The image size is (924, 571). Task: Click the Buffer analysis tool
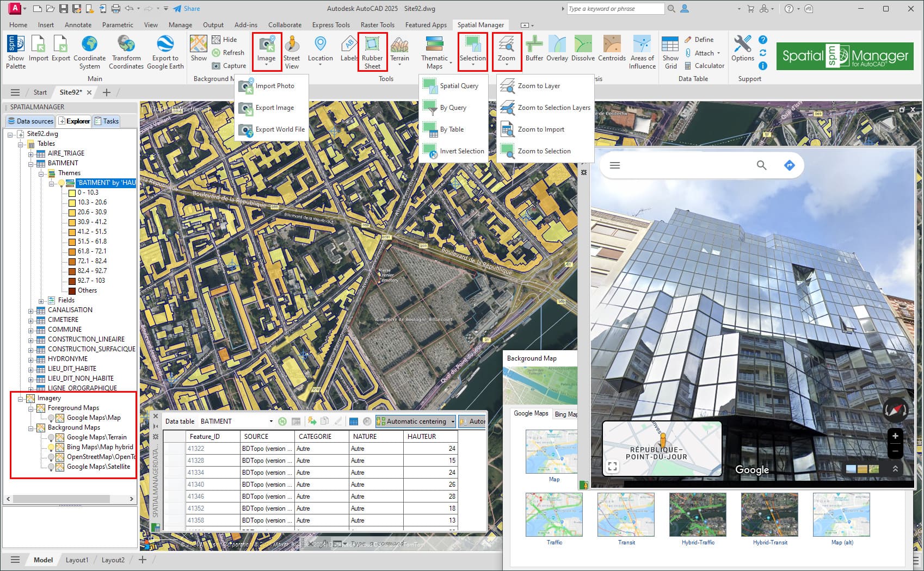[534, 49]
